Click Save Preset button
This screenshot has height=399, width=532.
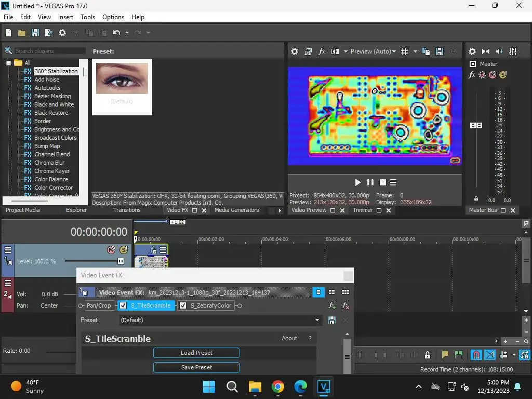(196, 367)
